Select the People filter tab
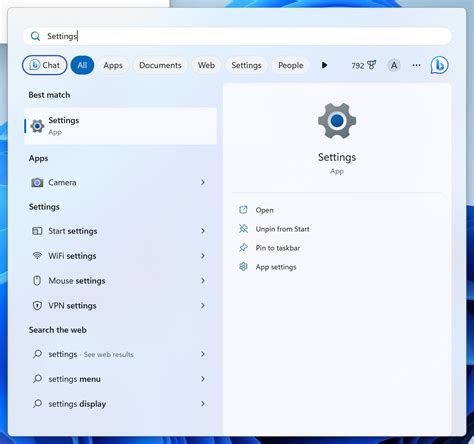This screenshot has height=444, width=474. [291, 65]
